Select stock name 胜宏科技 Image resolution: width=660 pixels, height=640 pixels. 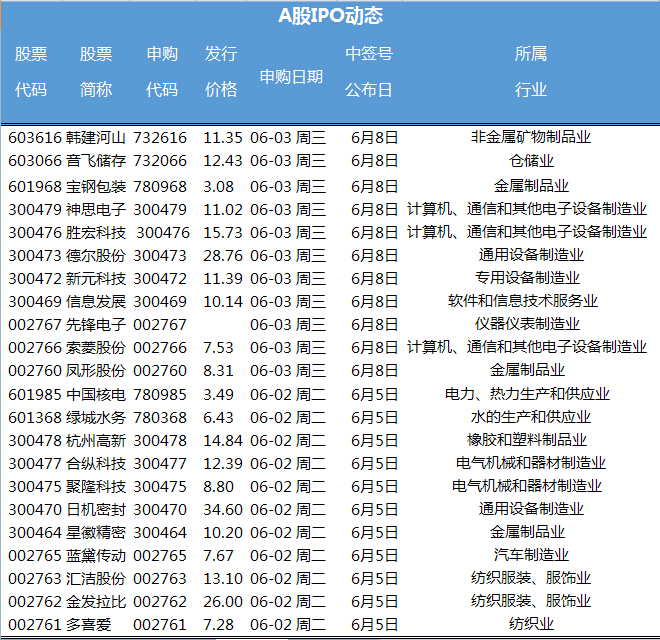tap(96, 232)
